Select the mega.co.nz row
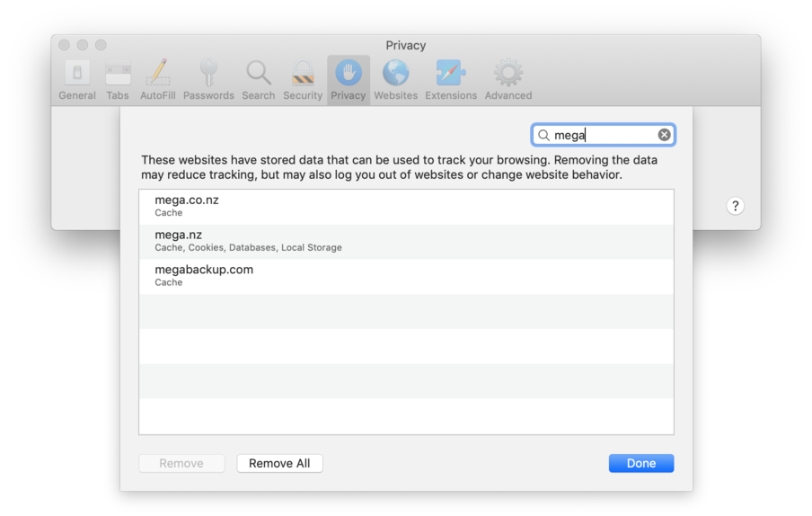The width and height of the screenshot is (812, 516). tap(406, 207)
